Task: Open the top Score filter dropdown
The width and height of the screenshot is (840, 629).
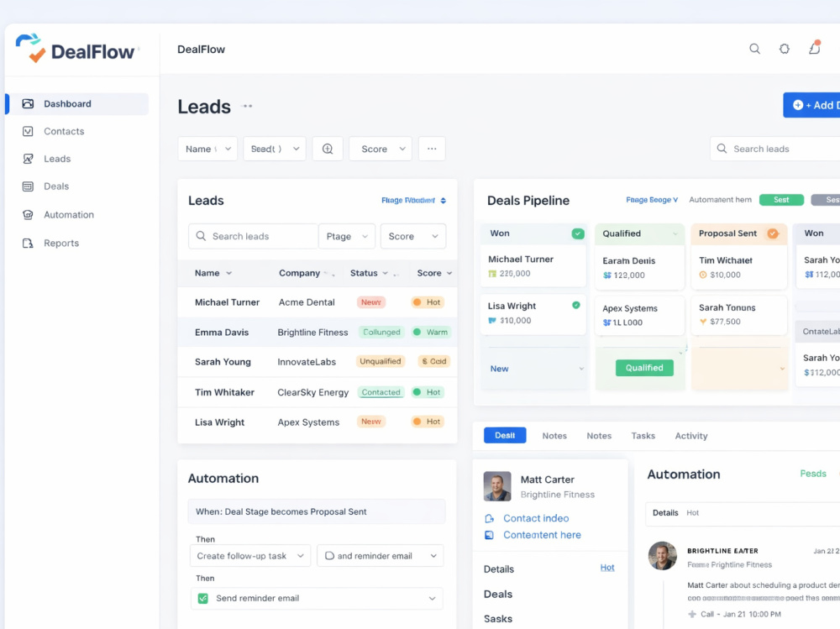Action: click(x=381, y=149)
